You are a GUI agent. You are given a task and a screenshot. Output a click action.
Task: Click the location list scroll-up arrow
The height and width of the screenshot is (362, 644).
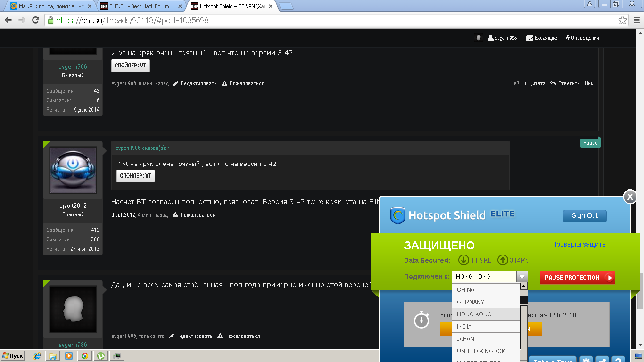[x=523, y=287]
